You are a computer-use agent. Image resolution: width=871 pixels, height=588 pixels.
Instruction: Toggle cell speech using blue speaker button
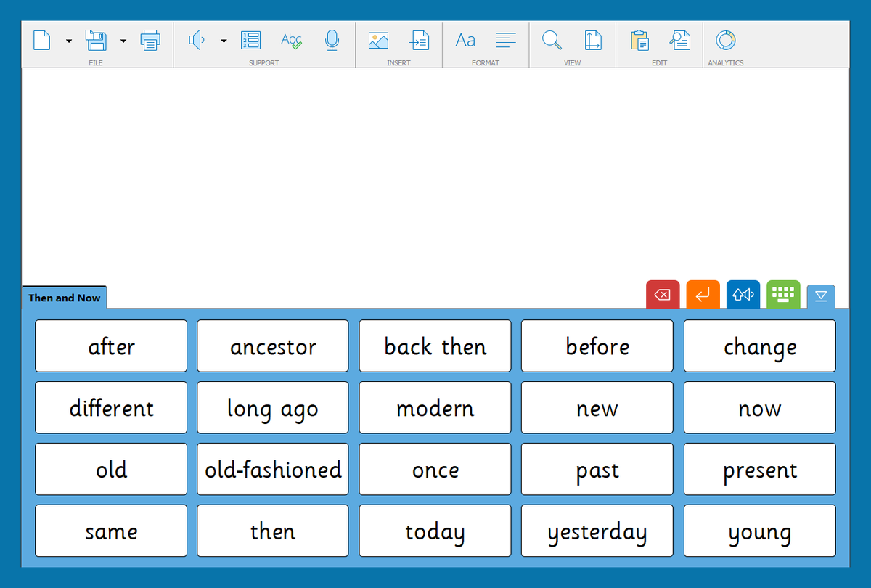pyautogui.click(x=743, y=295)
